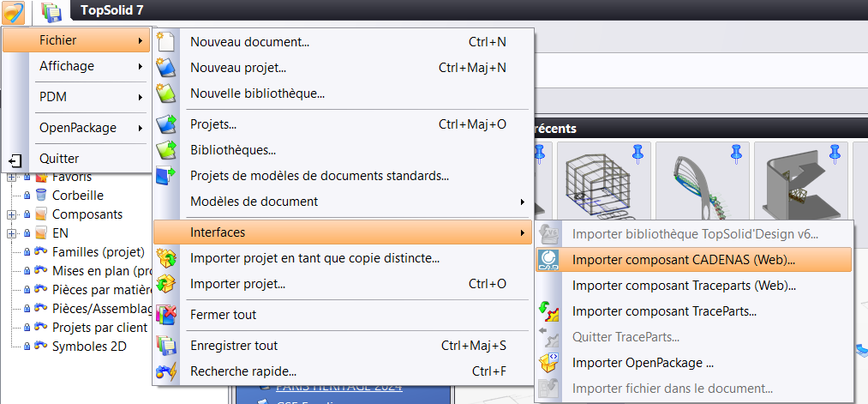
Task: Expand the Interfaces submenu
Action: pyautogui.click(x=343, y=232)
